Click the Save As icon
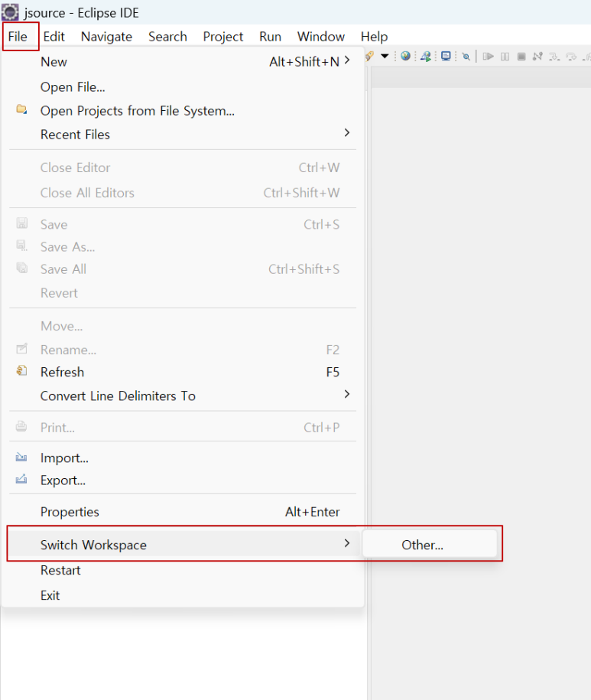 [x=22, y=245]
